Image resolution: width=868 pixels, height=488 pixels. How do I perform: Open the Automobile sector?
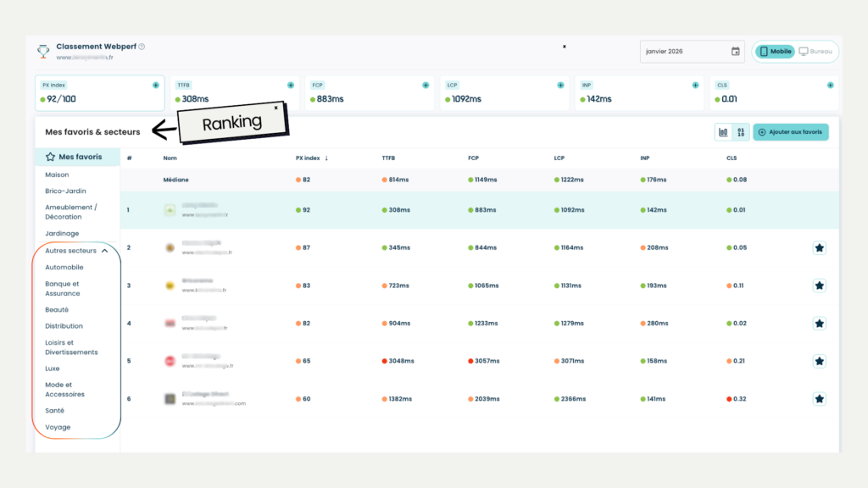(x=64, y=268)
